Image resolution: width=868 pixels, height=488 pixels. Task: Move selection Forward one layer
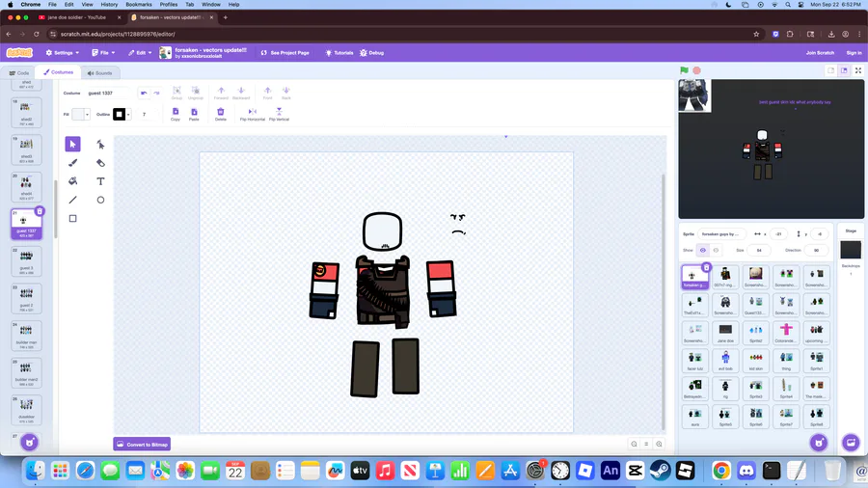221,91
